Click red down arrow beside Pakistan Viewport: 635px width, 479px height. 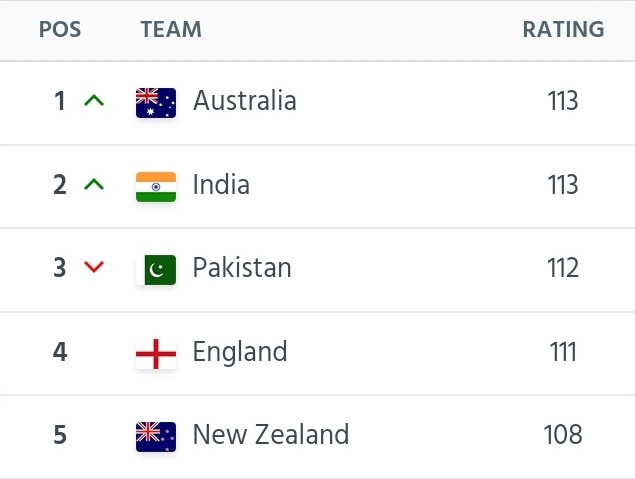[94, 267]
